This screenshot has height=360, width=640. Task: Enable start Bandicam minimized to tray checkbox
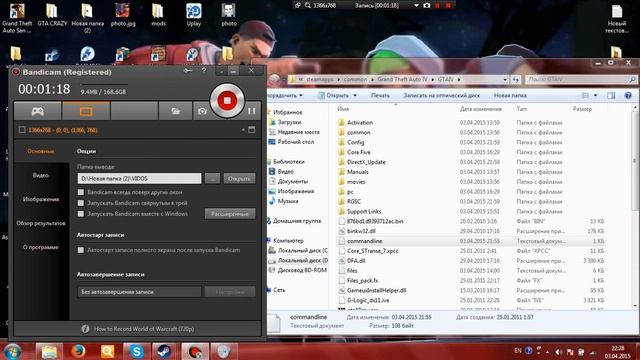click(81, 203)
